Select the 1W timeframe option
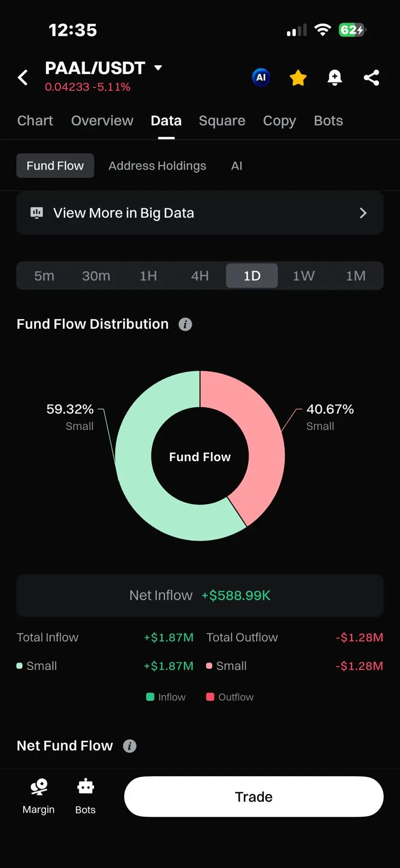The height and width of the screenshot is (868, 400). tap(303, 276)
